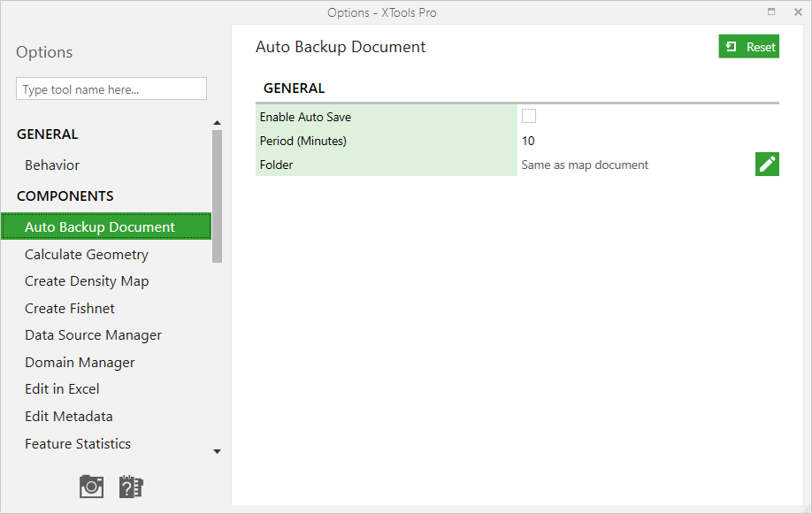Click the list scroll down arrow
Image resolution: width=812 pixels, height=514 pixels.
217,451
